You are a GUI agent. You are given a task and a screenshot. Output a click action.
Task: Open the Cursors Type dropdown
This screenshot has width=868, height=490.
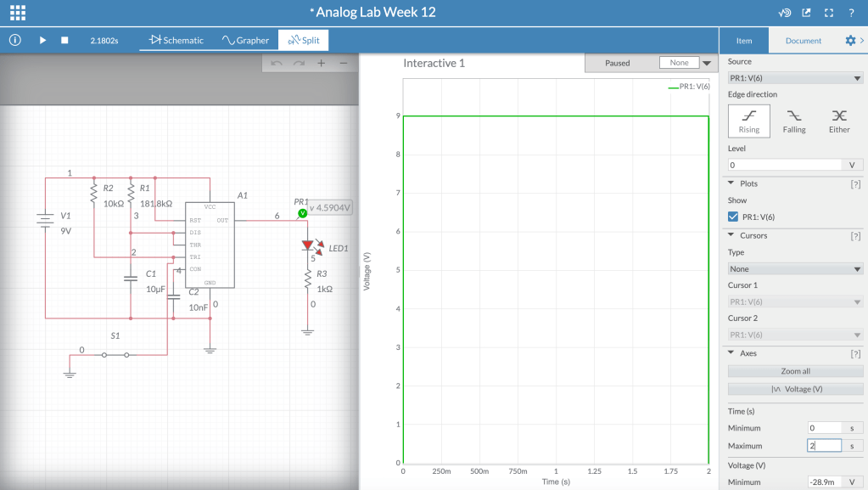point(795,269)
